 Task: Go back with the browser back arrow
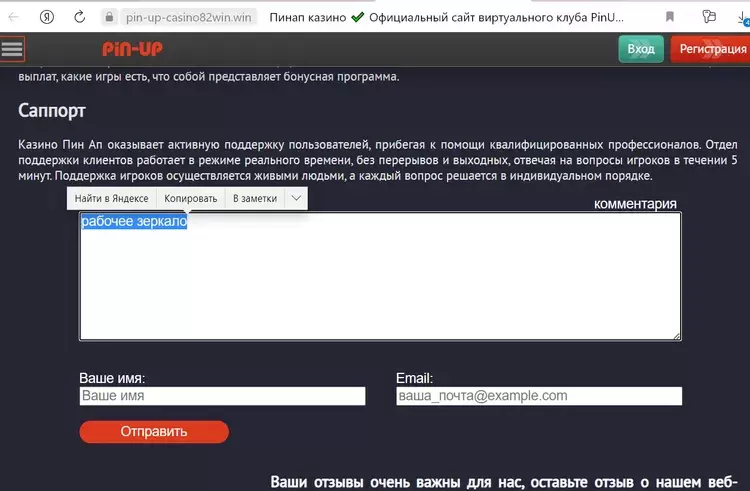tap(13, 17)
